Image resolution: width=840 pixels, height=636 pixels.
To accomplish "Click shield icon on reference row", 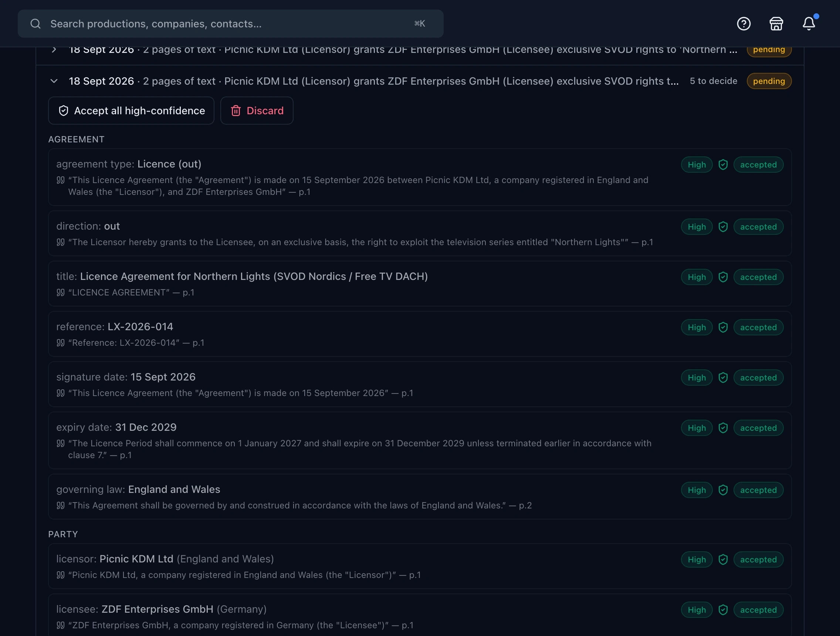I will [723, 327].
